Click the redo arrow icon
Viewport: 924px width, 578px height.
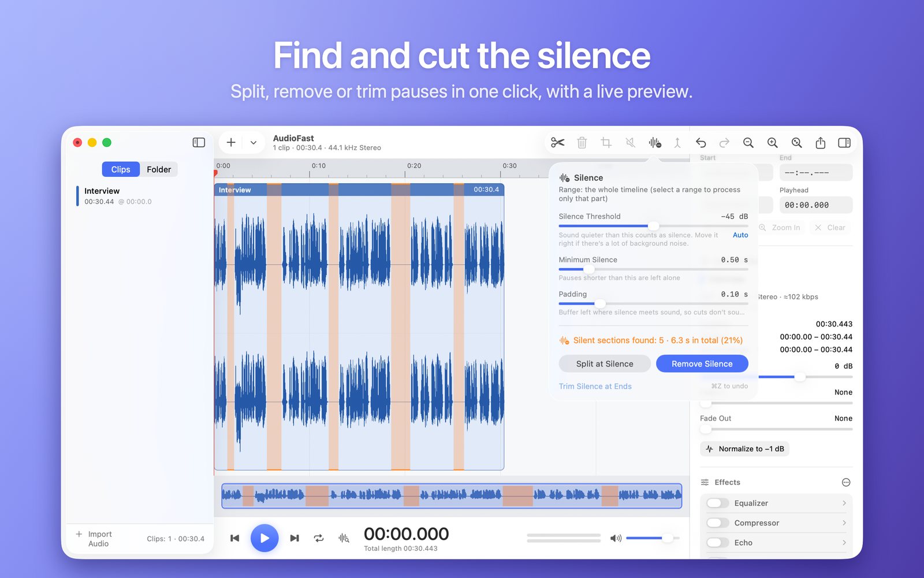click(724, 142)
